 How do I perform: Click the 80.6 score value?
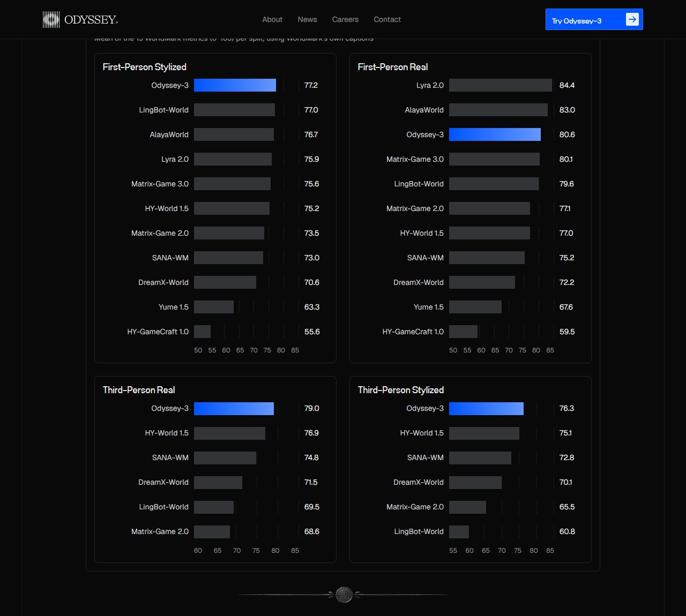(x=567, y=134)
